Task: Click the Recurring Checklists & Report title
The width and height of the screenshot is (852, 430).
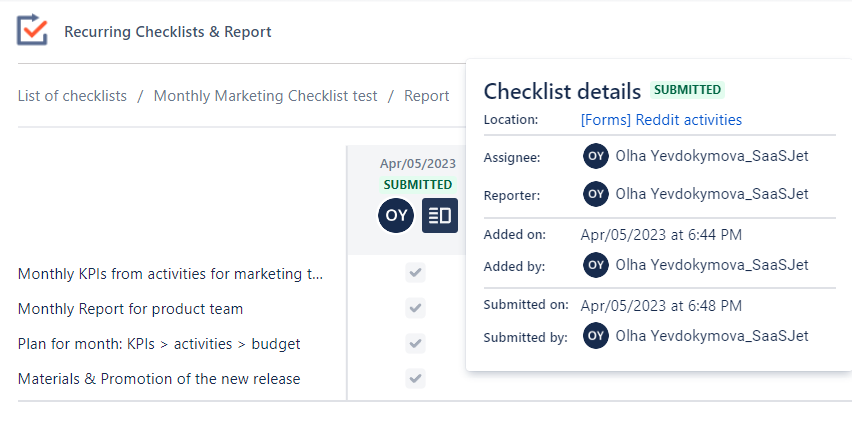Action: (x=167, y=32)
